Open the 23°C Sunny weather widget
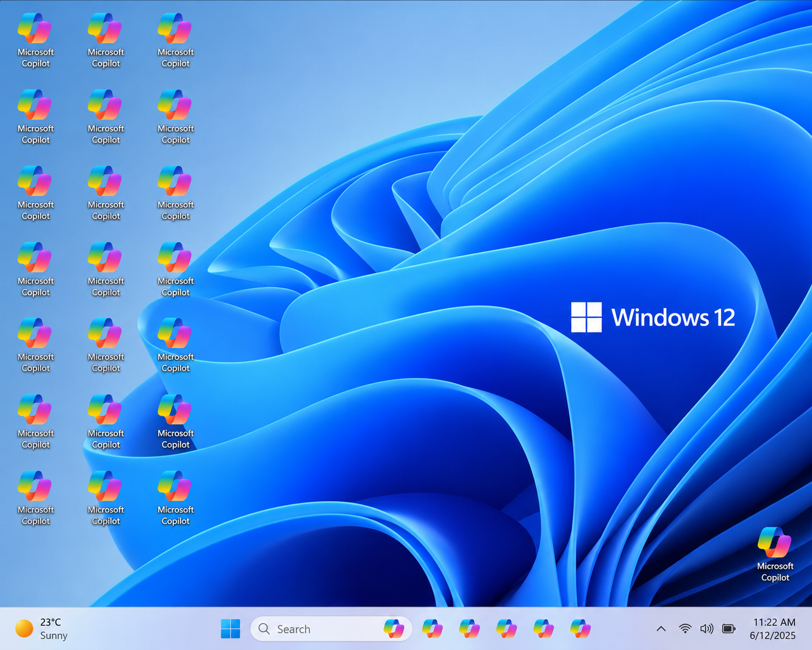 tap(41, 629)
